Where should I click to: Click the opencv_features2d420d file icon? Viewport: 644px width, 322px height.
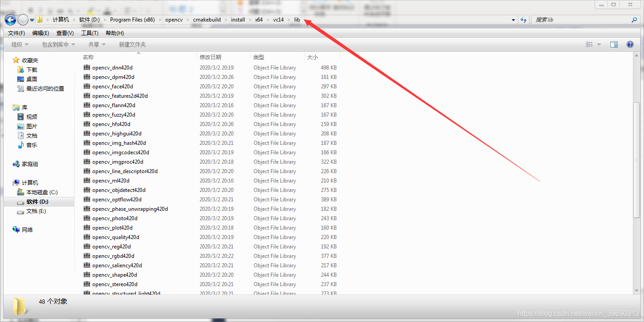pos(87,96)
